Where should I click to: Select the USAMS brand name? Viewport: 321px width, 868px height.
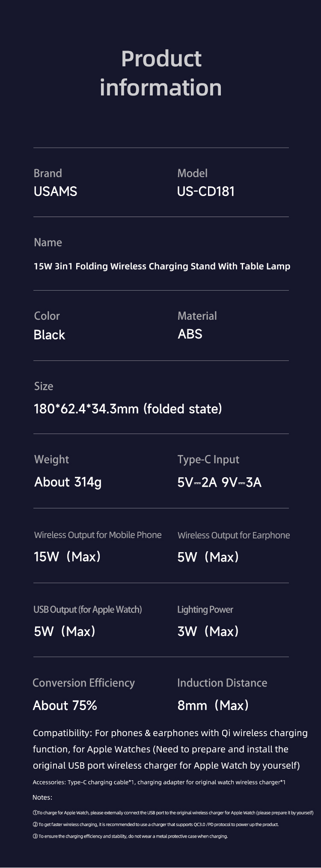(55, 191)
